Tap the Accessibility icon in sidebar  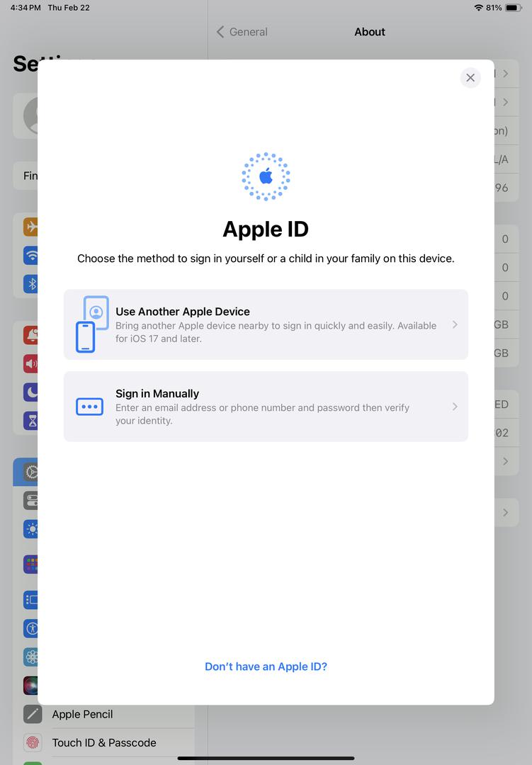coord(30,628)
